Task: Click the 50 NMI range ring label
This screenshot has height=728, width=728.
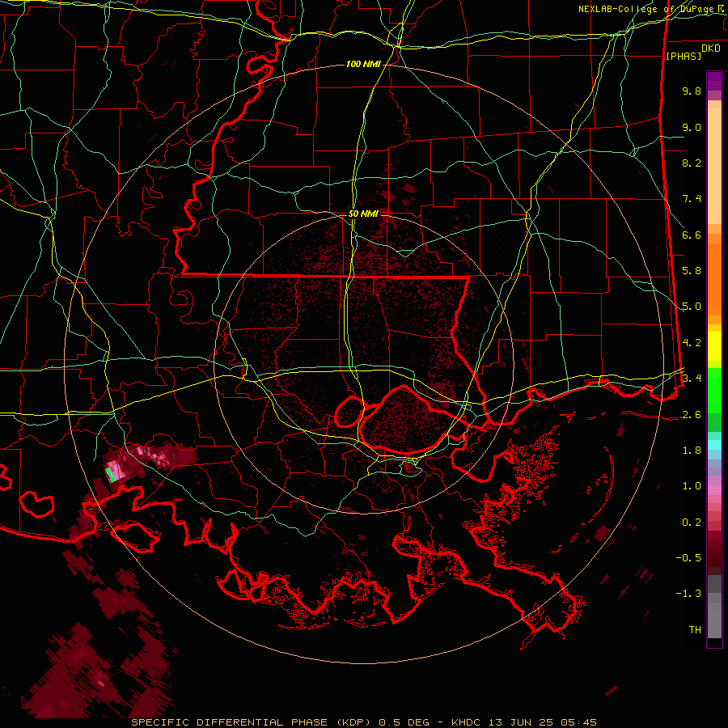Action: [363, 214]
